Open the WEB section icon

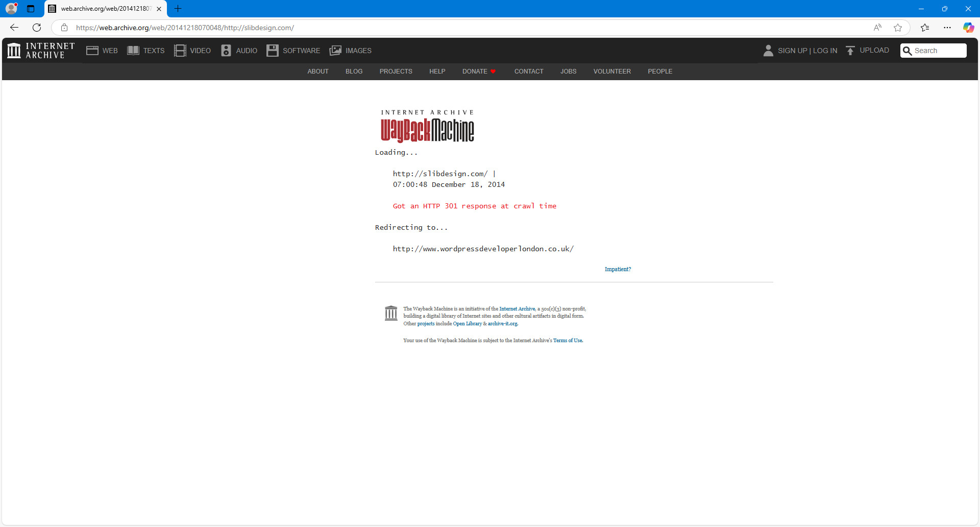point(92,51)
